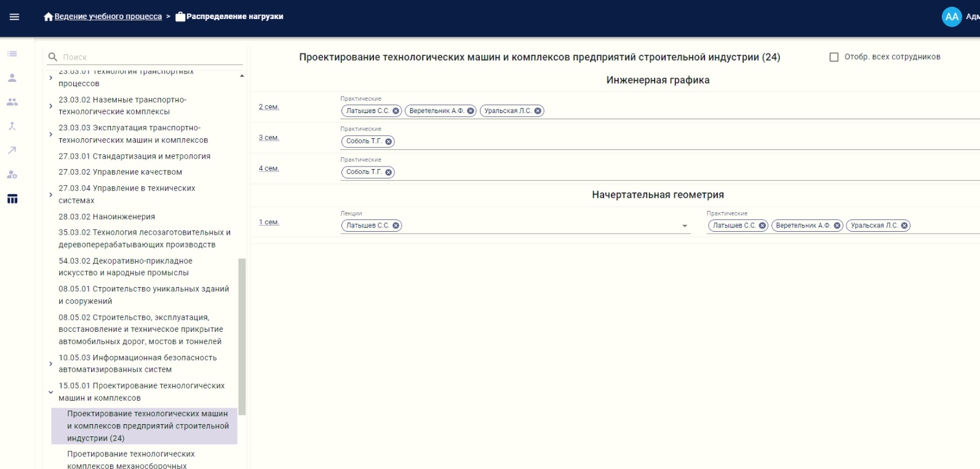Open the hamburger menu in the header
This screenshot has height=469, width=980.
[x=14, y=17]
